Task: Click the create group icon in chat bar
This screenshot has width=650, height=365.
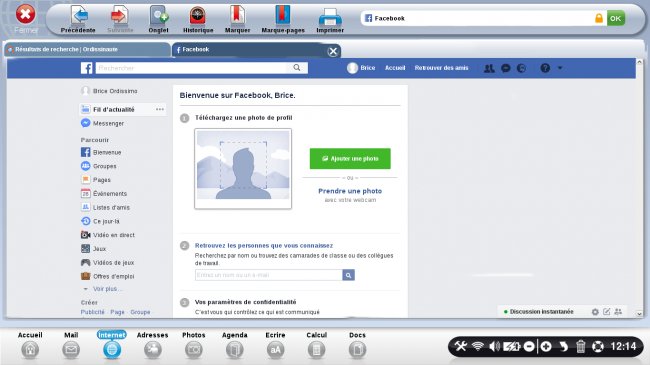Action: click(x=618, y=311)
